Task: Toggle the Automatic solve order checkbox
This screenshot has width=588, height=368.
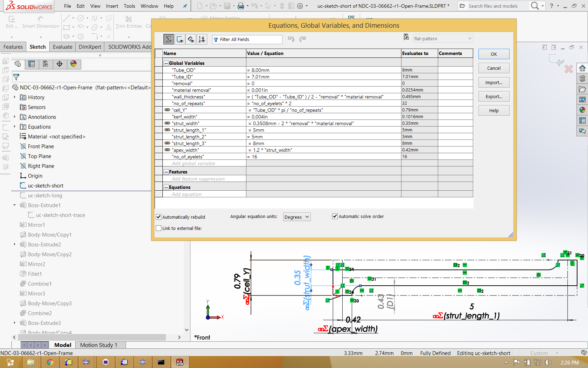Action: click(x=335, y=216)
